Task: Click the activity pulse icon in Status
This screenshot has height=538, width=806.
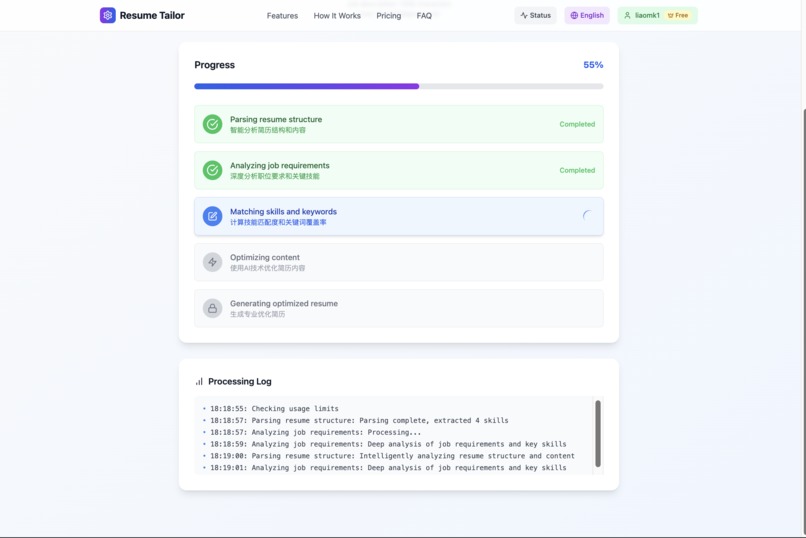Action: [524, 15]
